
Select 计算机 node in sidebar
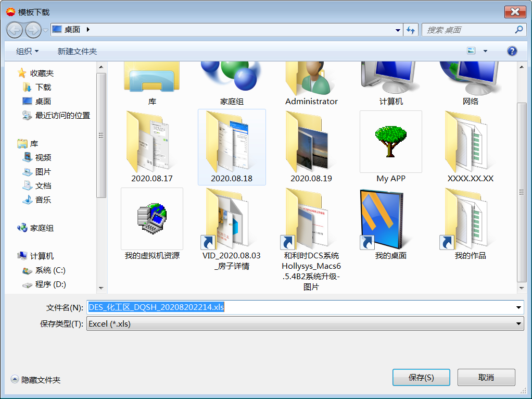[35, 256]
